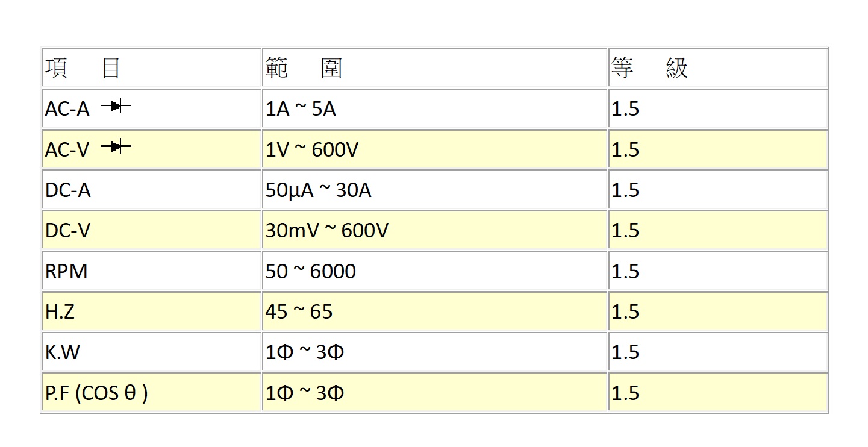The image size is (868, 447).
Task: Click the 1V ~ 600V range cell
Action: point(435,149)
